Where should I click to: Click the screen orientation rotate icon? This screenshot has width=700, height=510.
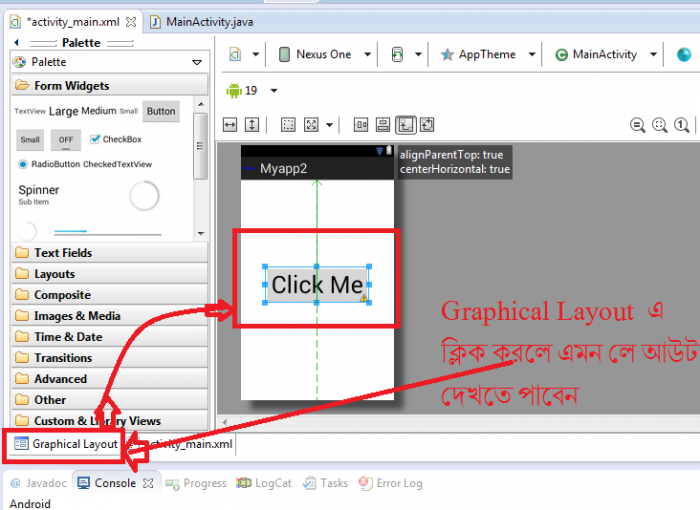tap(397, 54)
